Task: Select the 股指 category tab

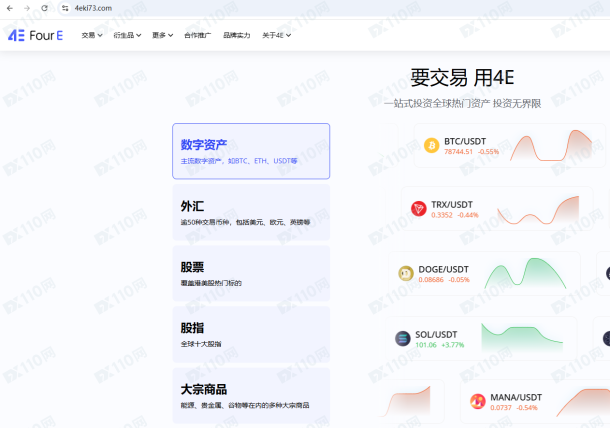Action: (251, 335)
